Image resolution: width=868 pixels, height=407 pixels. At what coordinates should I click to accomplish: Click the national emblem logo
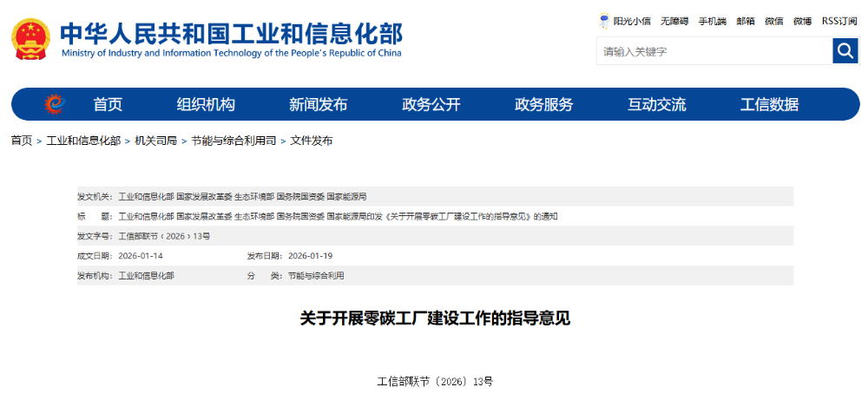click(x=32, y=38)
